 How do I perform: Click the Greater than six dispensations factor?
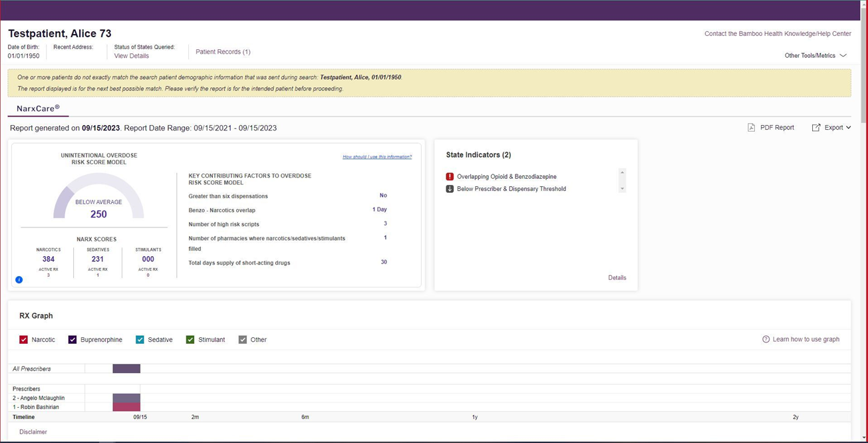pyautogui.click(x=228, y=196)
